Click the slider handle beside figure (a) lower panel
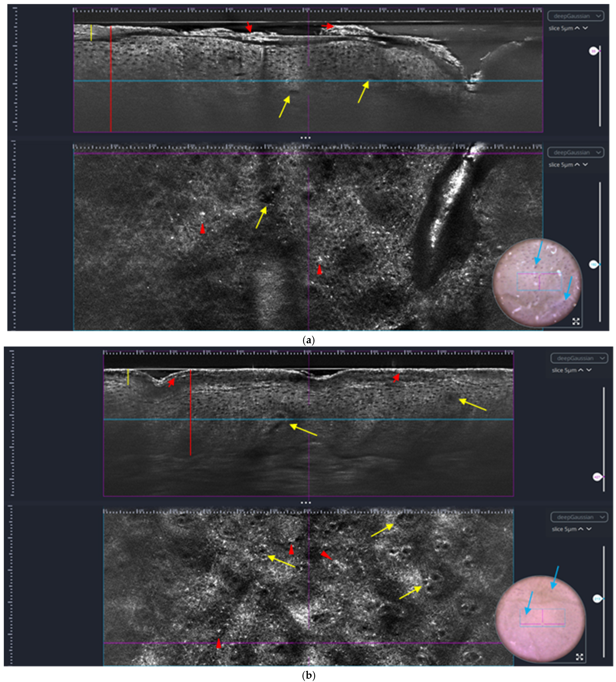 click(x=594, y=265)
